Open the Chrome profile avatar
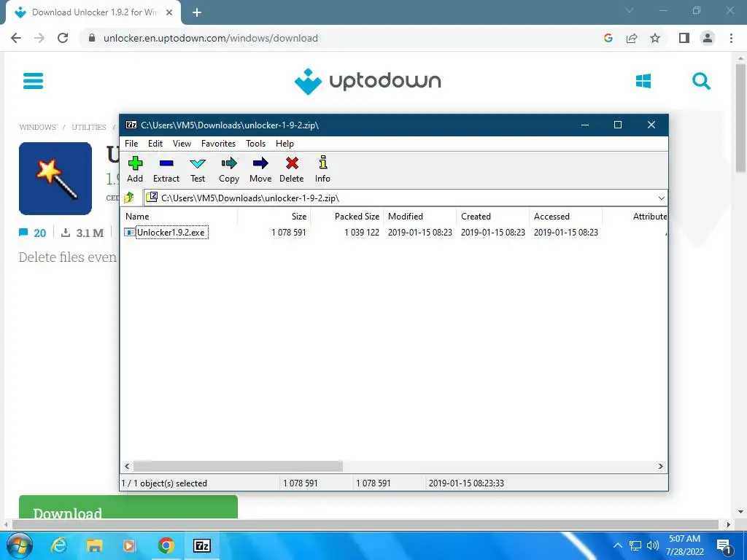747x560 pixels. (x=708, y=38)
